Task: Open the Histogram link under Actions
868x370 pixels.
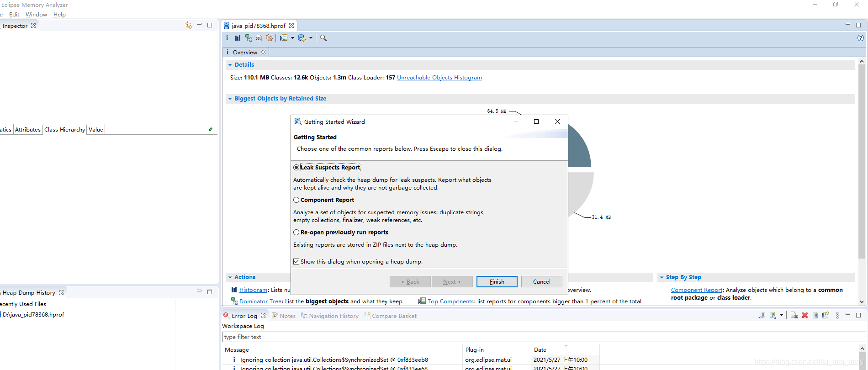Action: coord(254,290)
